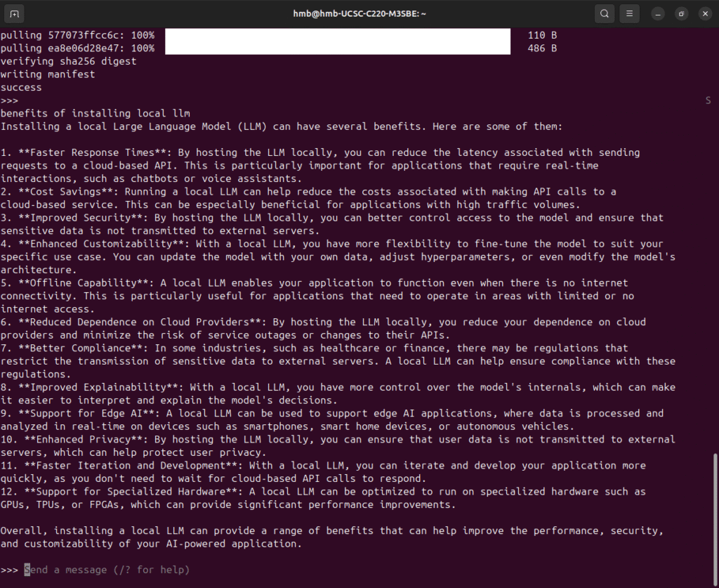Minimize the terminal window
The image size is (719, 588).
coord(658,13)
